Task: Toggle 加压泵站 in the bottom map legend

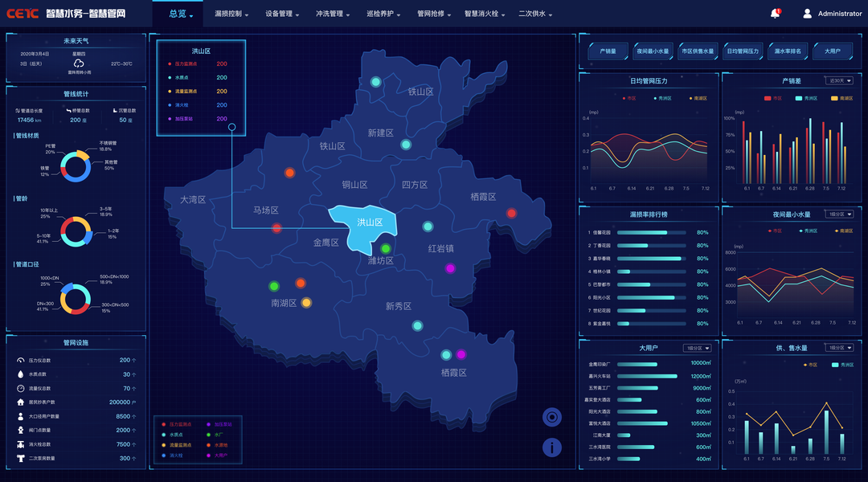Action: [219, 424]
